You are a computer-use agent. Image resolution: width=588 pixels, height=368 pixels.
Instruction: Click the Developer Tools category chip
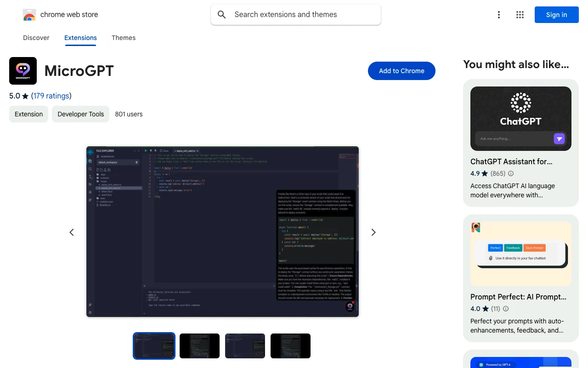(x=81, y=114)
